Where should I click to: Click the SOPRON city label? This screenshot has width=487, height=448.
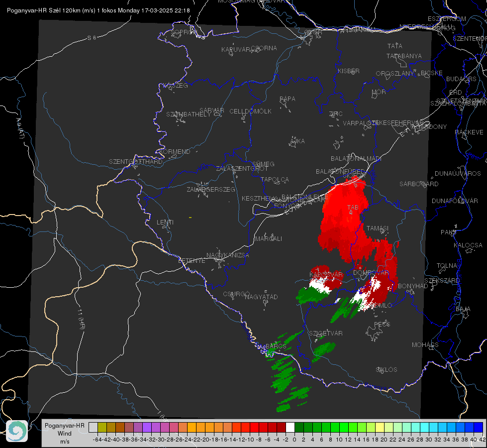click(x=184, y=32)
